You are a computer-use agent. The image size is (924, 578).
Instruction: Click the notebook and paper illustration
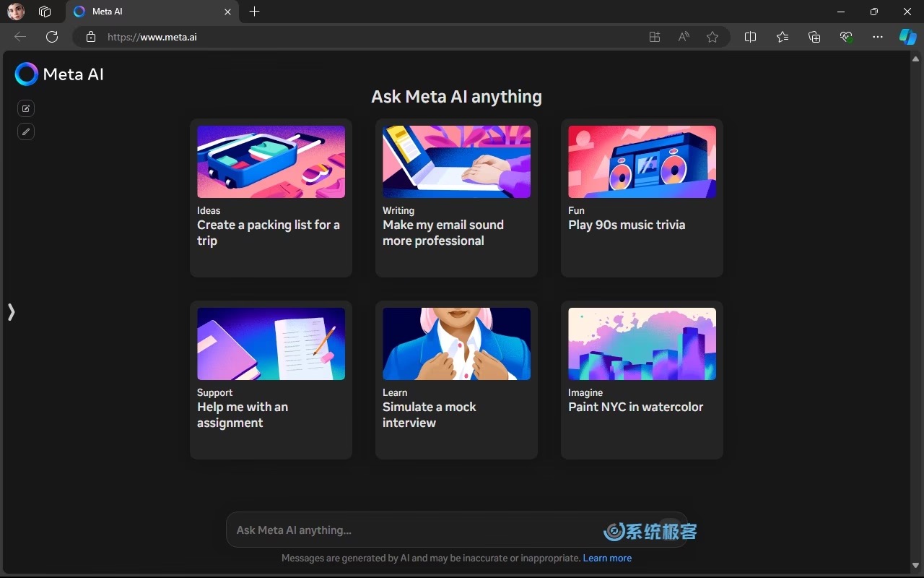coord(271,344)
